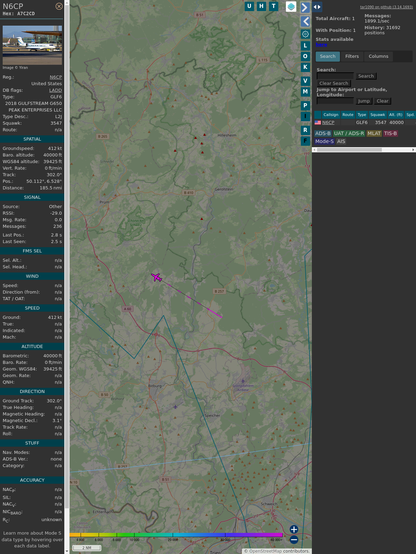
Task: Zoom in with the plus icon
Action: 294,529
